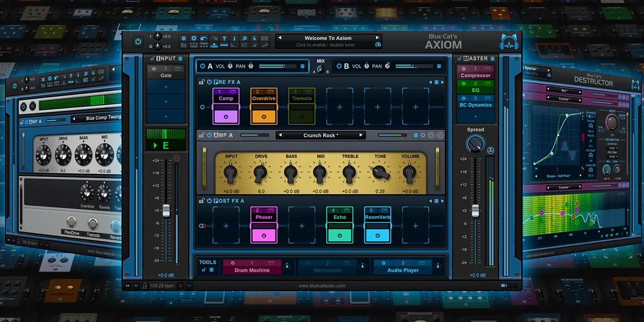
Task: Click the next arrow on Crunch Rock preset
Action: click(x=362, y=135)
